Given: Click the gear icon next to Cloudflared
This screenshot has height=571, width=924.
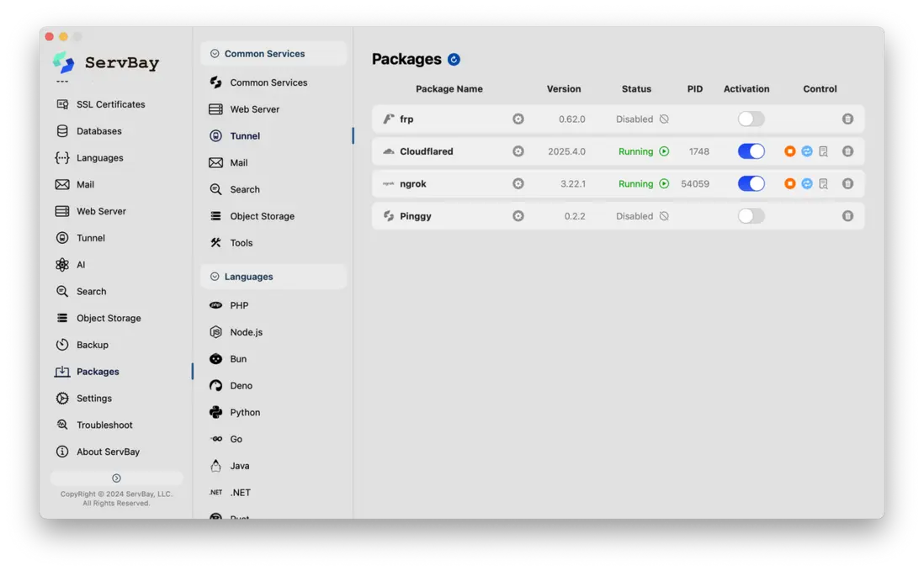Looking at the screenshot, I should click(x=518, y=151).
